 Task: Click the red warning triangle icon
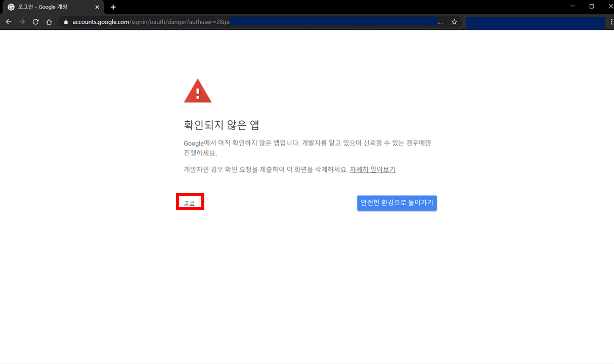[198, 91]
